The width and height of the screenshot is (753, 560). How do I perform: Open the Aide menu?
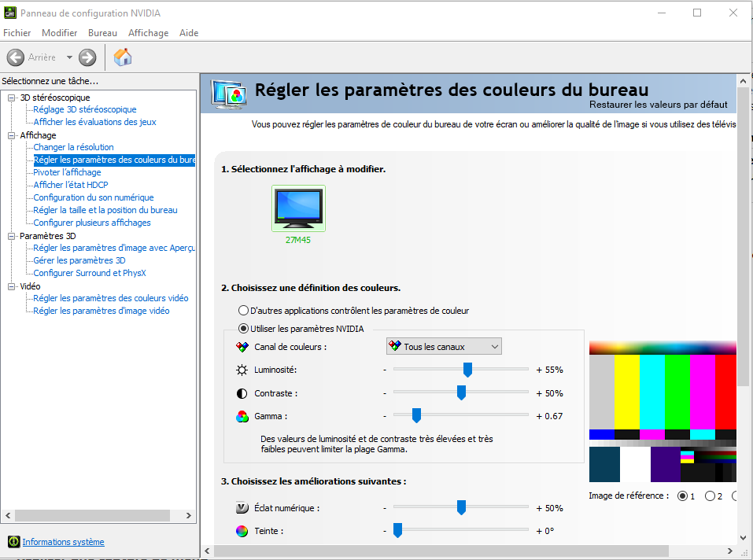189,32
